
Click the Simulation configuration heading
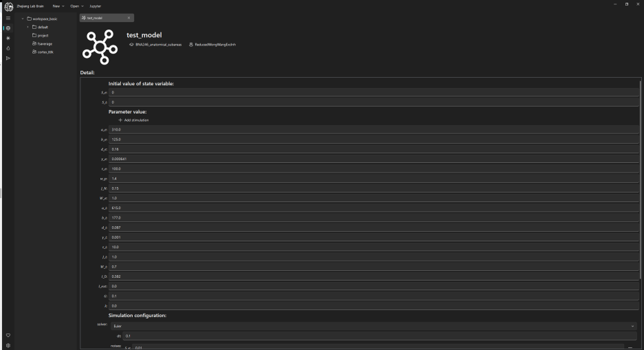[137, 316]
